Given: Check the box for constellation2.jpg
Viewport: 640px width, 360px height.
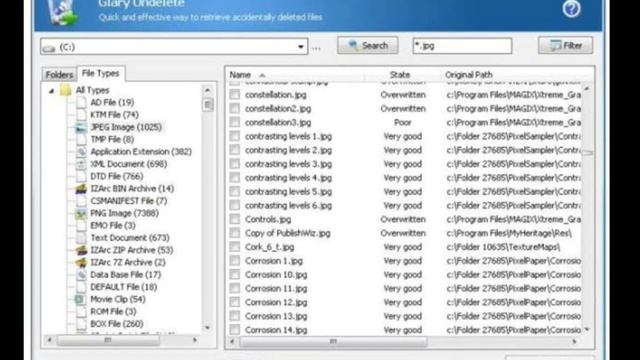Looking at the screenshot, I should 235,109.
